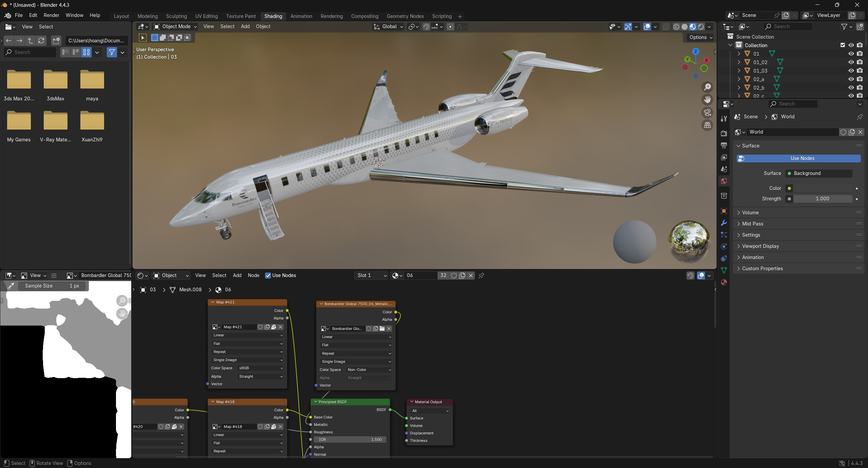
Task: Disable render for object 01_03
Action: click(860, 71)
